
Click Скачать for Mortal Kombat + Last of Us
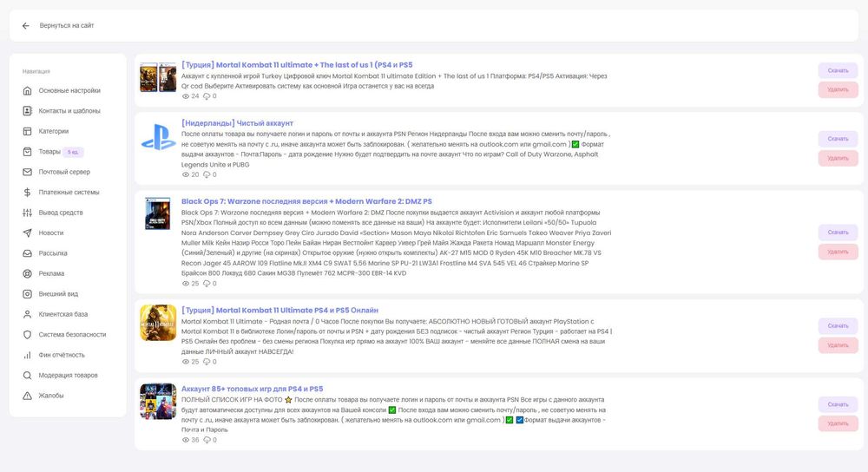tap(838, 70)
